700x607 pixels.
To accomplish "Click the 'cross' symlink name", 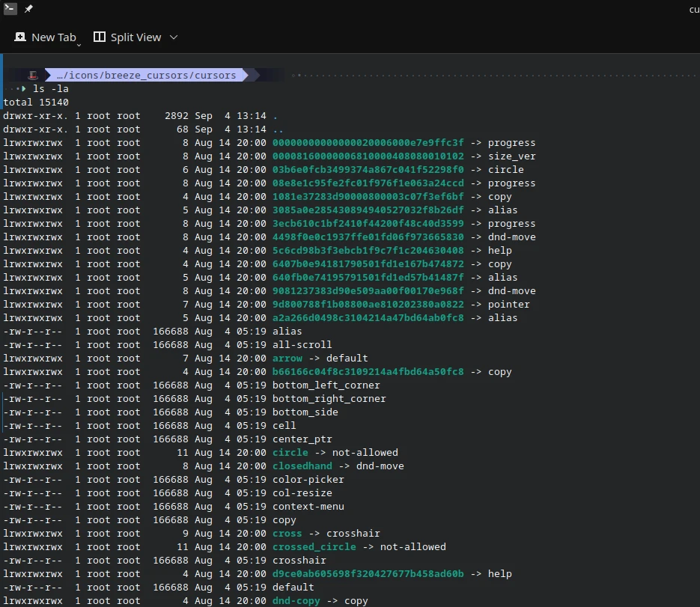I will pyautogui.click(x=287, y=534).
